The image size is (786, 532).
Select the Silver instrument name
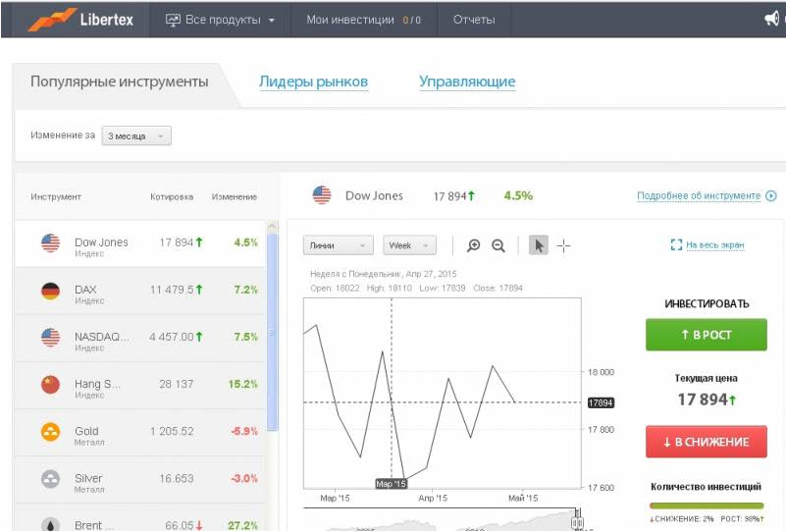(88, 478)
